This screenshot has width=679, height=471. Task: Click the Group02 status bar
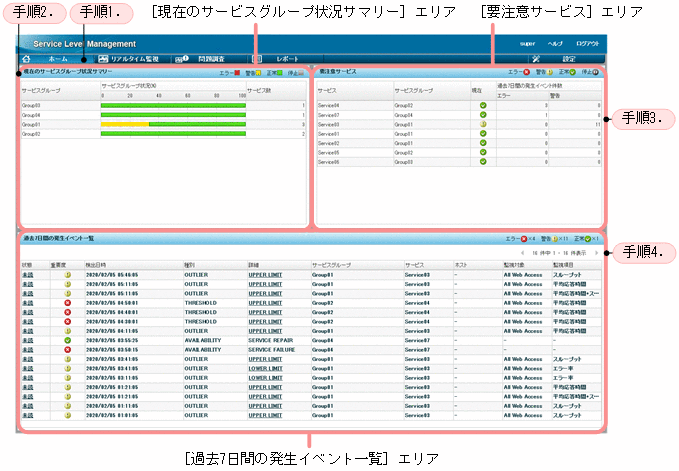click(173, 134)
